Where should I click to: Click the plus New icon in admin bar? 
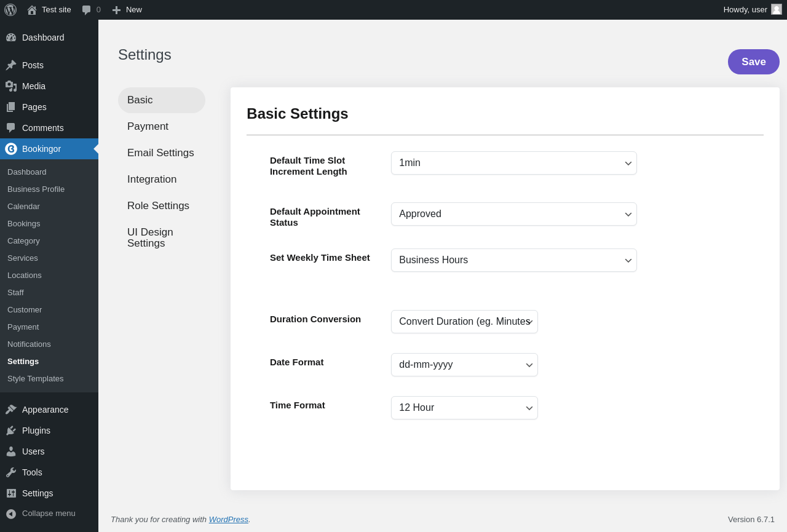click(116, 10)
